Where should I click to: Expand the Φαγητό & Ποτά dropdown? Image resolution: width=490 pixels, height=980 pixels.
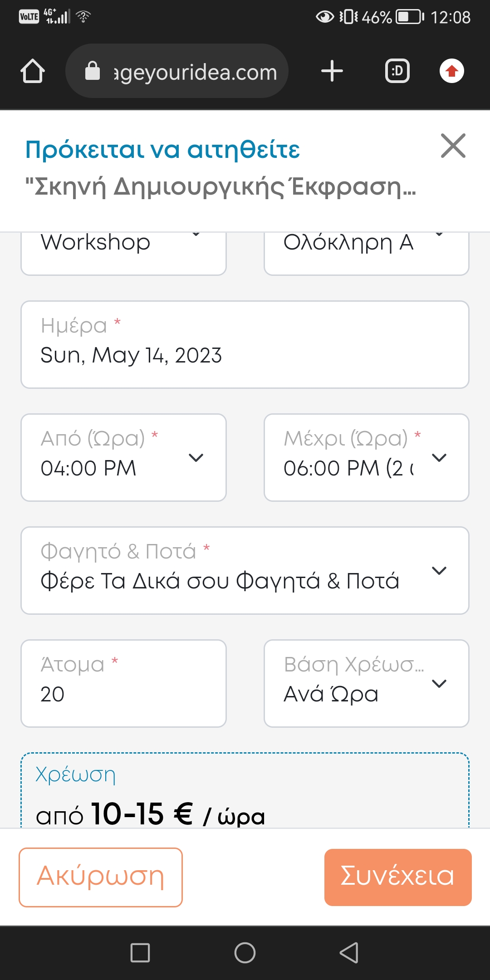coord(245,570)
